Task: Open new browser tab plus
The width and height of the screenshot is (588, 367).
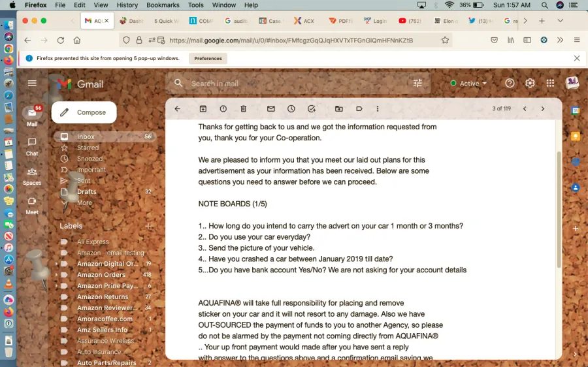Action: 542,21
